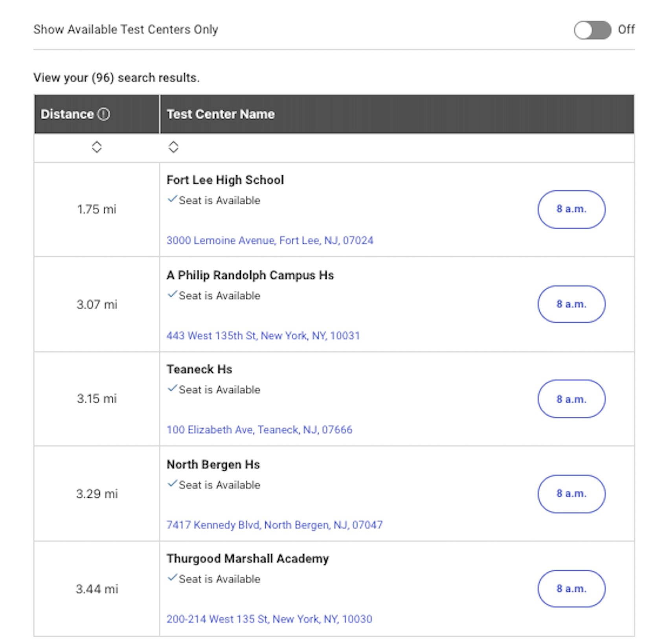
Task: Select 8 a.m. for Thurgood Marshall Academy
Action: pos(571,589)
